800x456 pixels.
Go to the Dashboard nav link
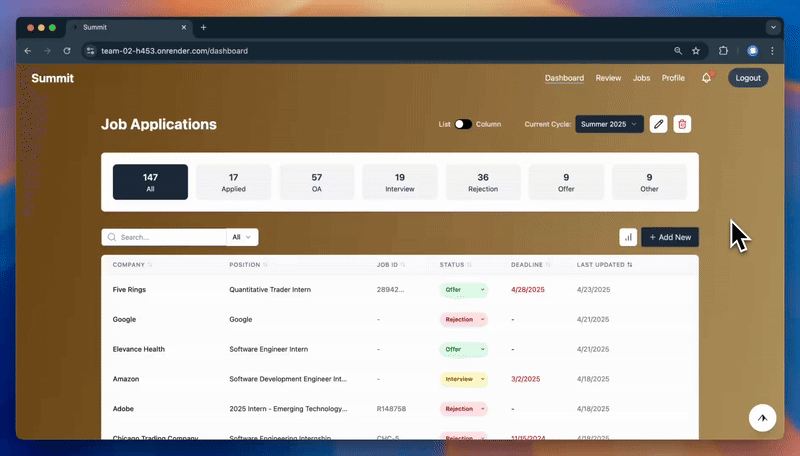point(564,78)
